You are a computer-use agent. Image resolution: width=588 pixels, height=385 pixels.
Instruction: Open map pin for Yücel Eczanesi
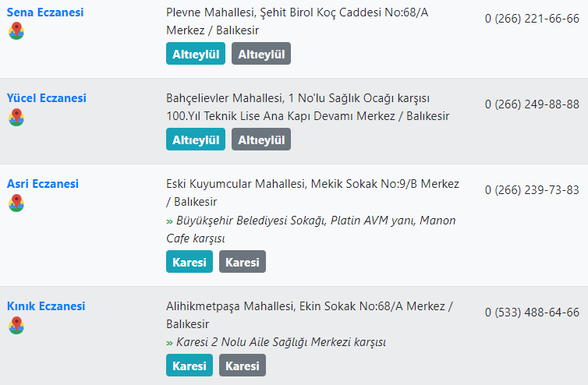(x=16, y=117)
